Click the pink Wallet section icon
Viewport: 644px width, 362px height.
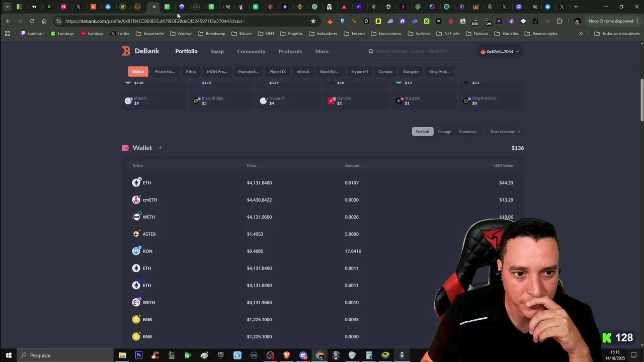click(125, 148)
